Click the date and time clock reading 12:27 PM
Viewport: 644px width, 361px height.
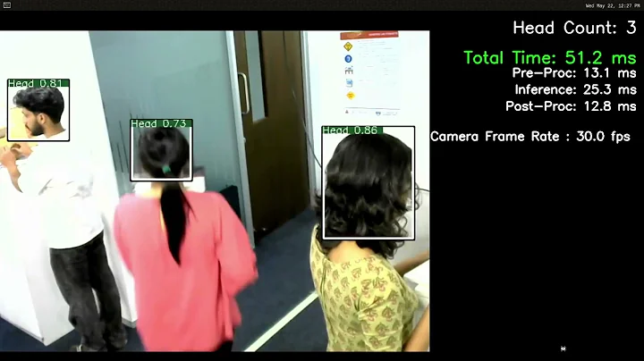coord(613,5)
